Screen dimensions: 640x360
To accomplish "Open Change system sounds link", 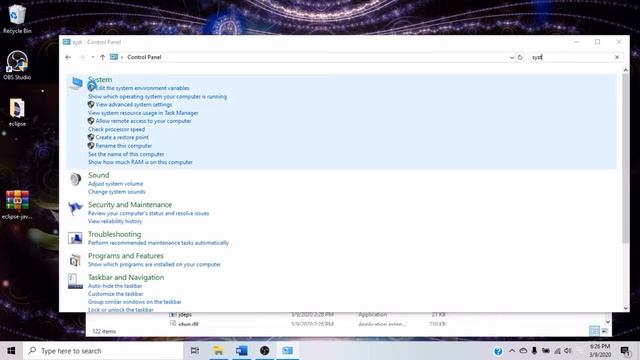I will (x=116, y=192).
